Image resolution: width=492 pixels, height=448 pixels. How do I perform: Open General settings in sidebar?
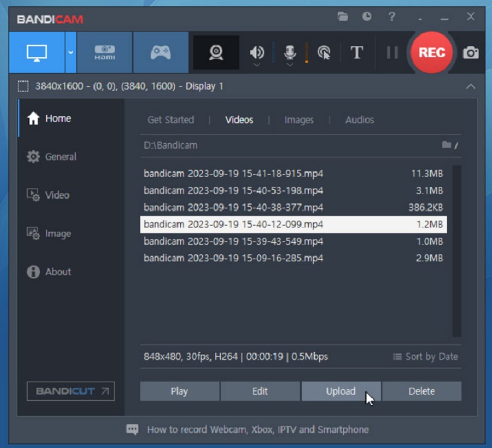pyautogui.click(x=52, y=157)
